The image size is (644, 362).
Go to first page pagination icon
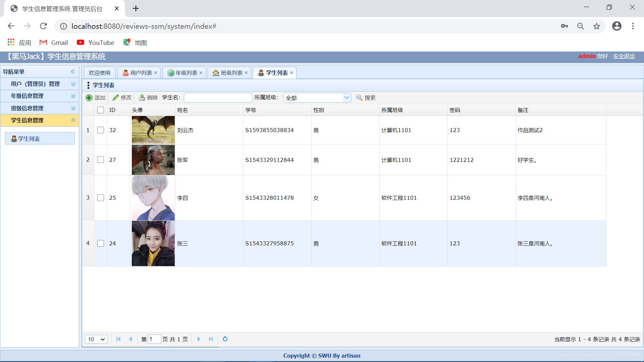[118, 339]
